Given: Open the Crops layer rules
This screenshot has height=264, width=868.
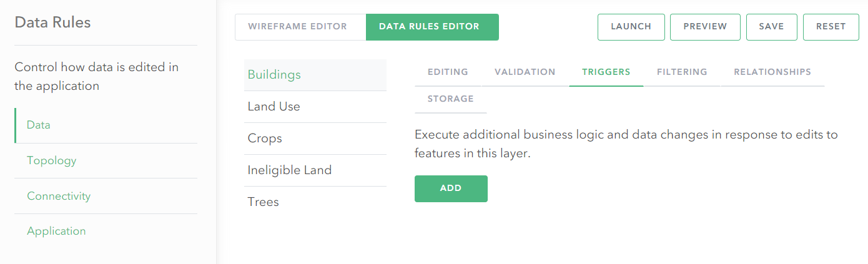Looking at the screenshot, I should click(315, 139).
